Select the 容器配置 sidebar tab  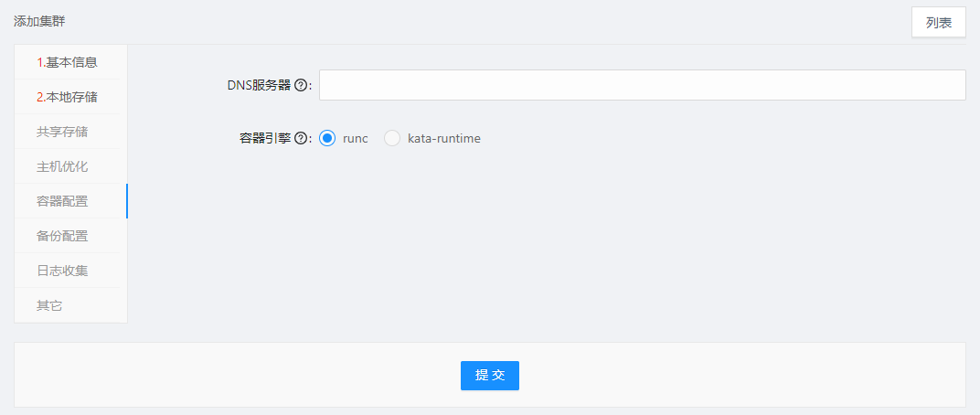[x=70, y=201]
